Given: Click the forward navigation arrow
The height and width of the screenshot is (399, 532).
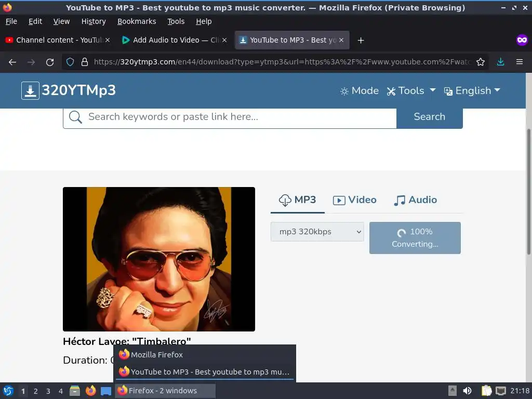Looking at the screenshot, I should (x=31, y=62).
